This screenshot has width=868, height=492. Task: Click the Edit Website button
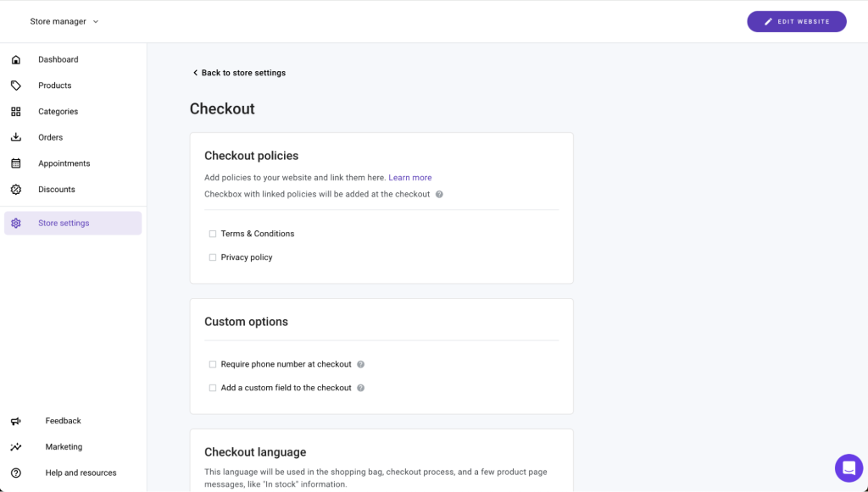point(796,21)
